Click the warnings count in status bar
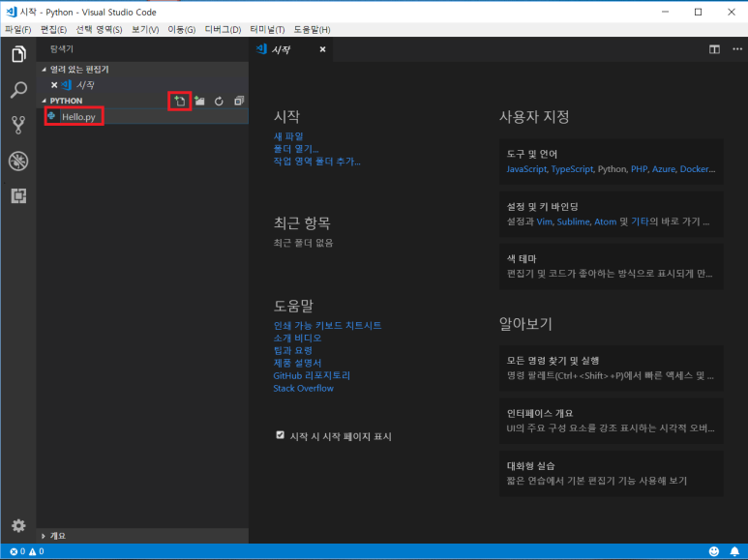Image resolution: width=748 pixels, height=560 pixels. click(x=37, y=551)
